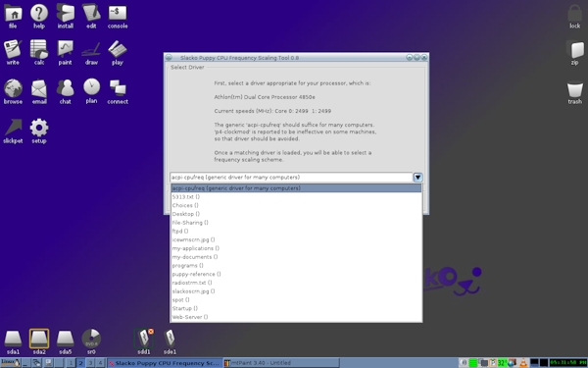Unmount sdd1 via its orange close badge
The image size is (588, 368).
[x=151, y=332]
